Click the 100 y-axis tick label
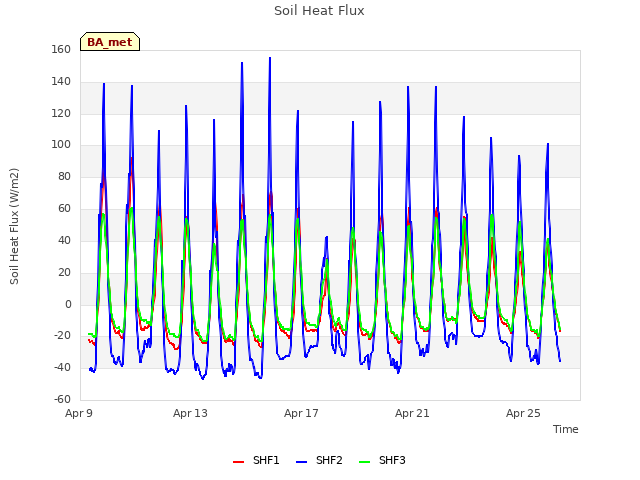This screenshot has width=640, height=480. (61, 145)
